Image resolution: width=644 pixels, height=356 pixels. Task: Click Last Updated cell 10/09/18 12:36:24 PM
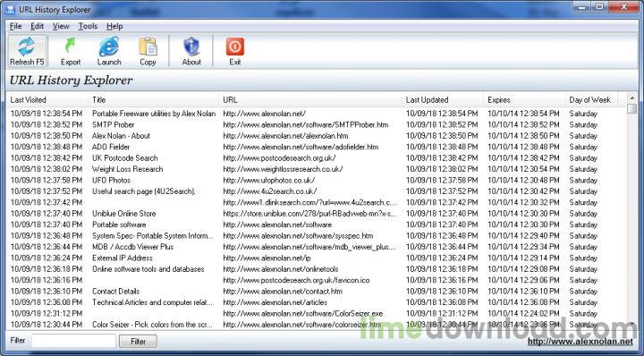click(x=442, y=258)
